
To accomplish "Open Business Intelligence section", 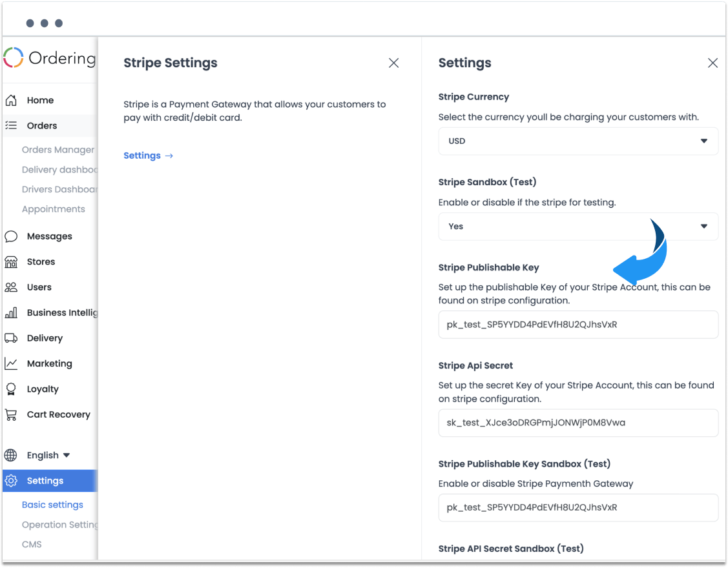I will (62, 313).
